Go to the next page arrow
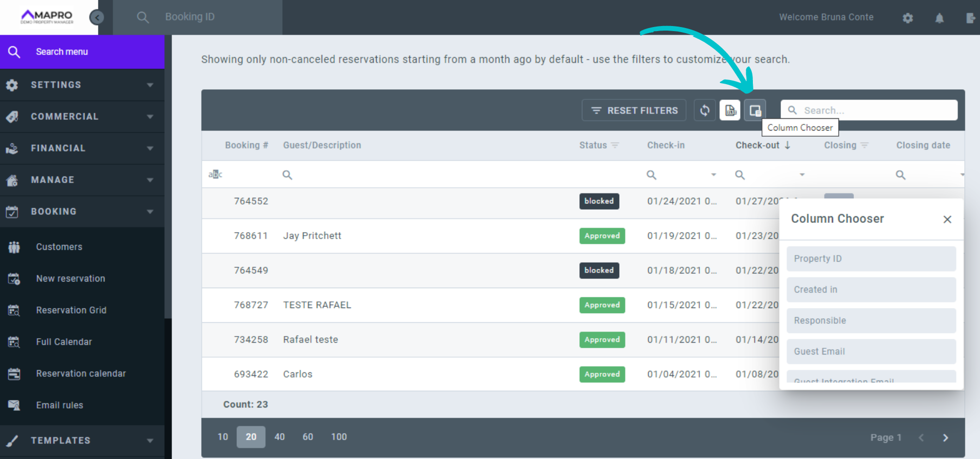This screenshot has height=459, width=980. pyautogui.click(x=945, y=438)
